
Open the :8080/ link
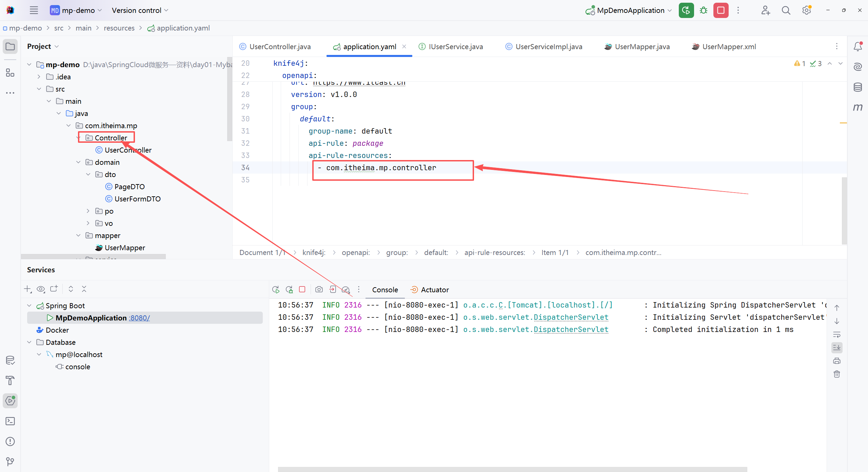click(139, 318)
